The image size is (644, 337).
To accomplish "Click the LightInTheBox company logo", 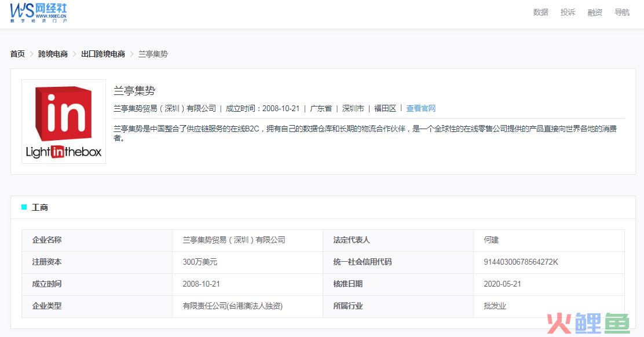I will [64, 122].
